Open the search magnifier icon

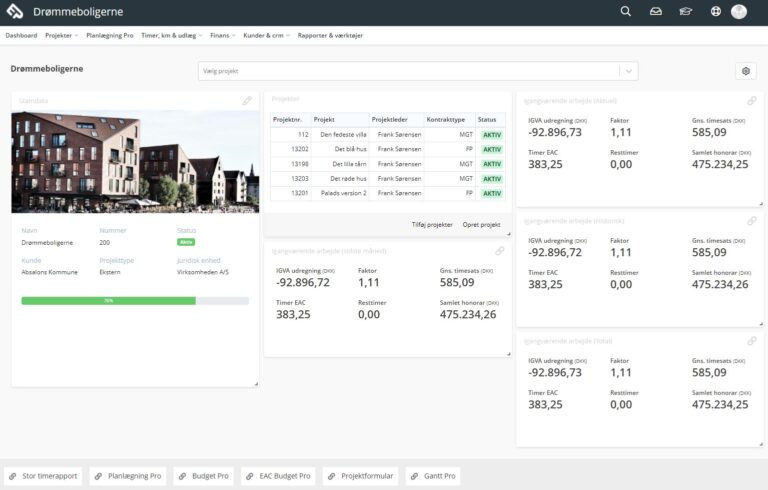pos(626,12)
